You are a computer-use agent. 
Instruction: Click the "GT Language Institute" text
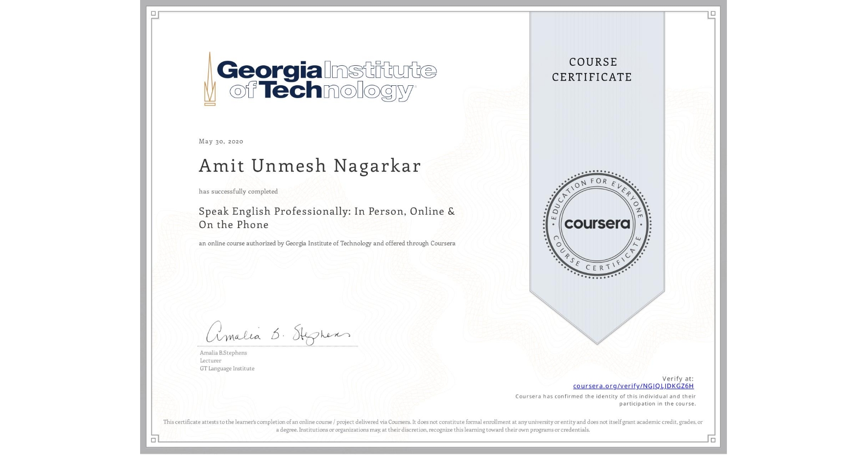[x=227, y=368]
